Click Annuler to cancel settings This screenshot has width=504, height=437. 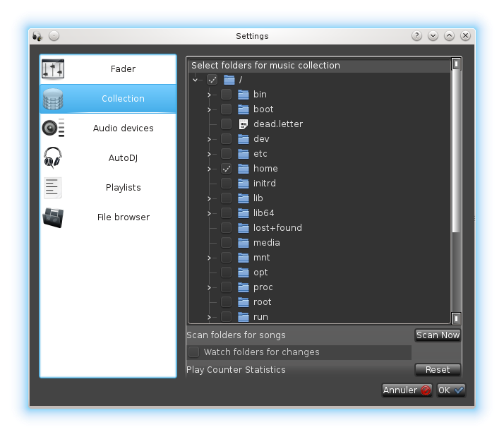pos(407,390)
